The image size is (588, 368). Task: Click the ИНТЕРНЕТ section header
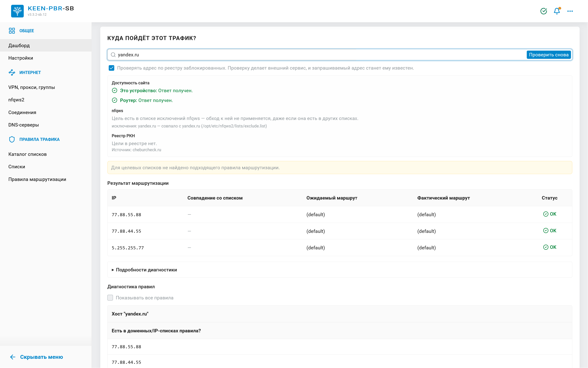(x=30, y=72)
